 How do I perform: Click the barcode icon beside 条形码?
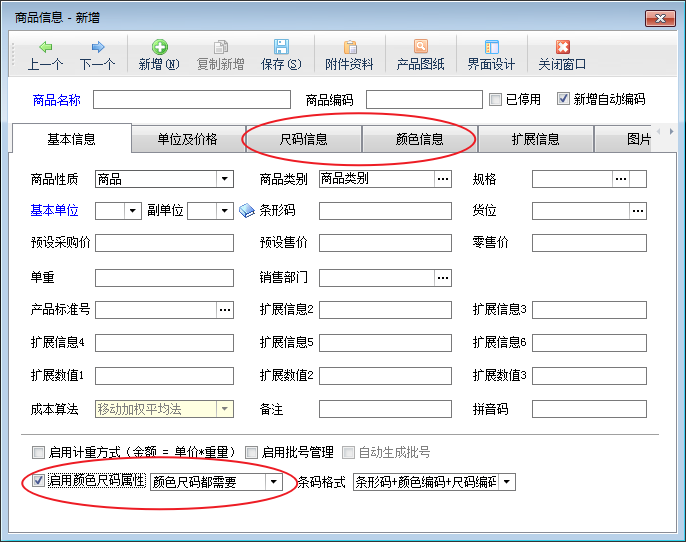(248, 211)
